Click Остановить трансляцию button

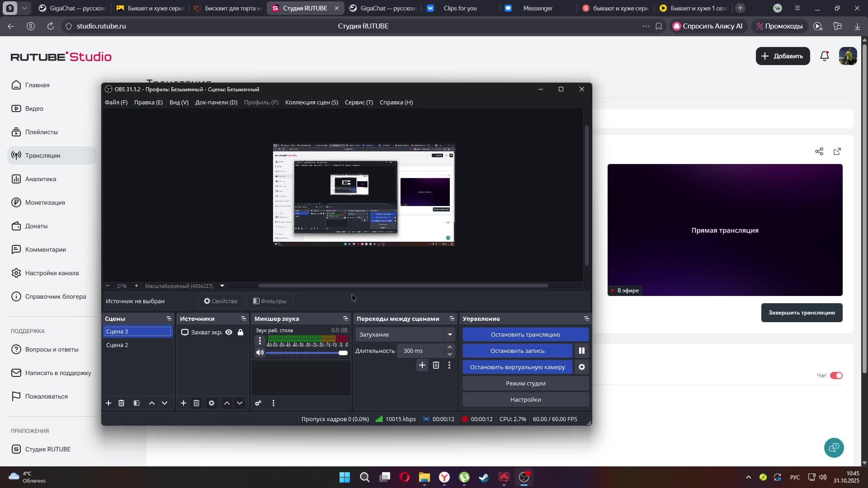525,334
